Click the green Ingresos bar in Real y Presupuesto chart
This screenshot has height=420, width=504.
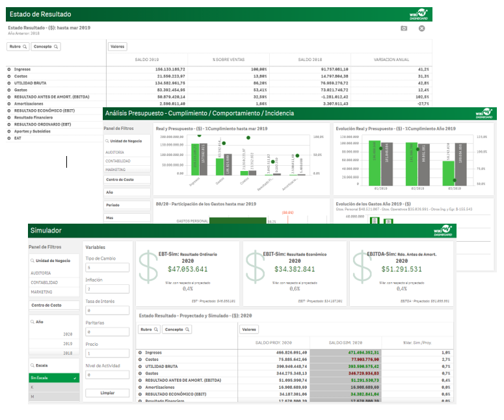[195, 159]
